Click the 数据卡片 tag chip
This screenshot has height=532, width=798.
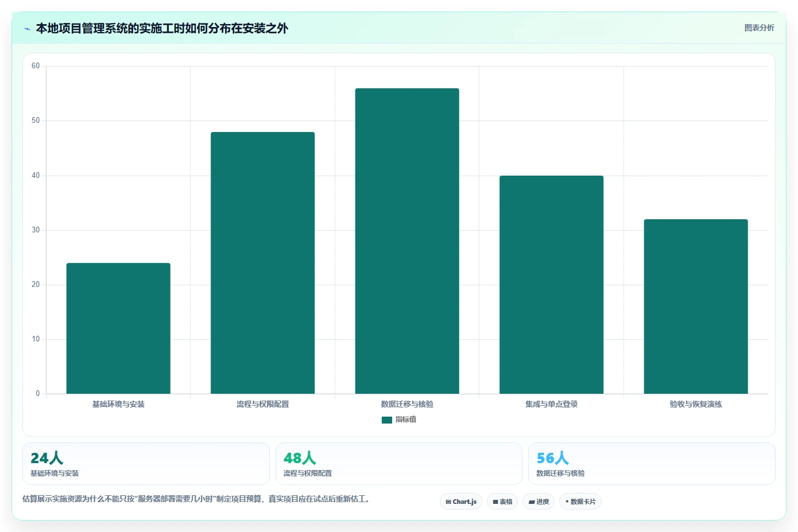click(580, 502)
